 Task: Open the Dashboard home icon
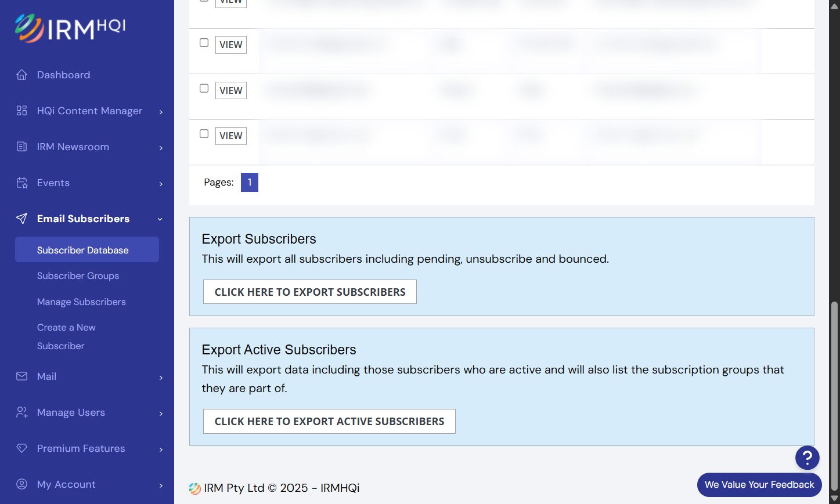coord(22,75)
